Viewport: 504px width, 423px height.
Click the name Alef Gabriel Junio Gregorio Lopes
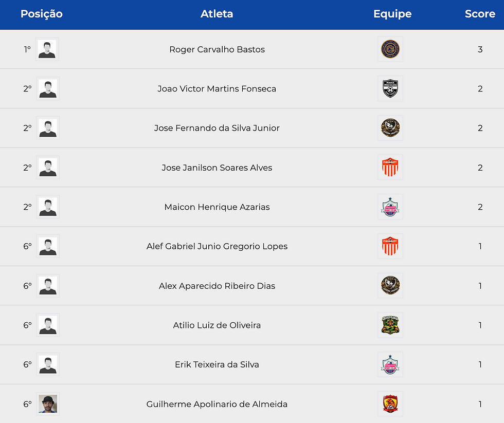(x=217, y=246)
